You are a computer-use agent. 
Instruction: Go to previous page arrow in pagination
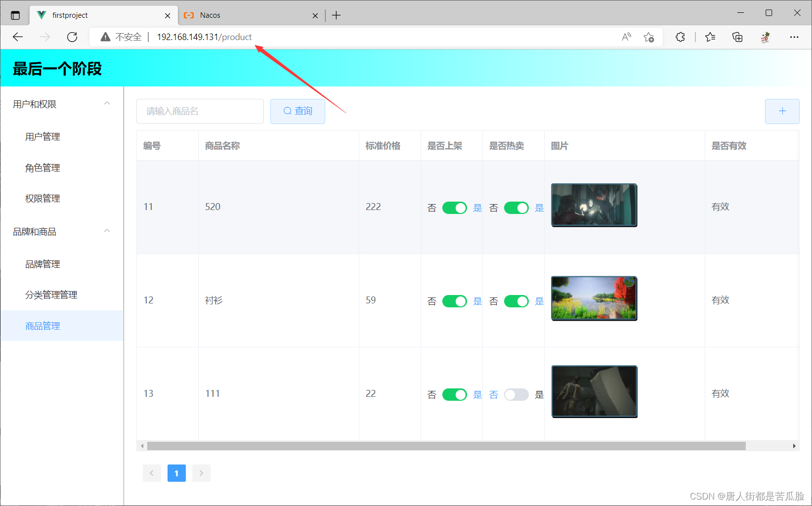[x=152, y=473]
